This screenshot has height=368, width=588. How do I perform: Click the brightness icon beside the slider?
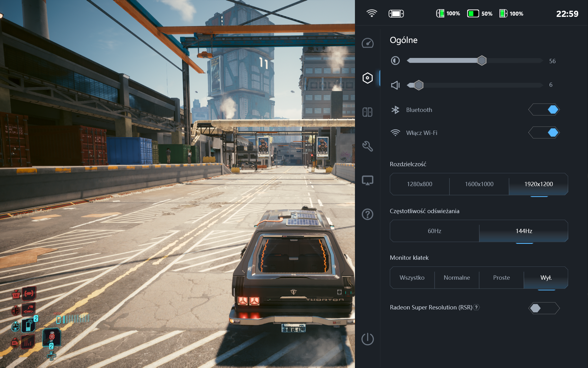[395, 61]
